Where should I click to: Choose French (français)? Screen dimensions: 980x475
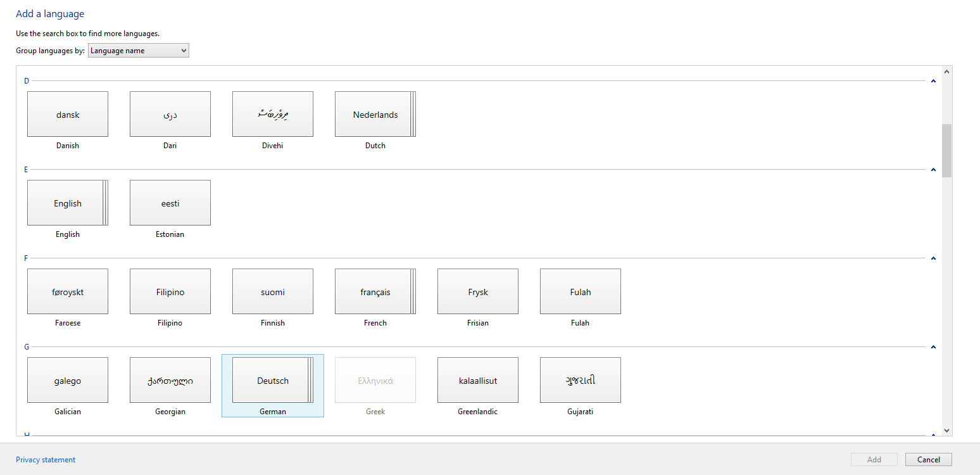click(x=375, y=291)
